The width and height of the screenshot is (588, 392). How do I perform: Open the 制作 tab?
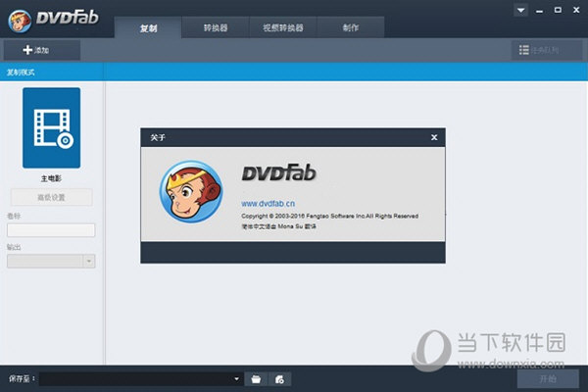tap(351, 27)
